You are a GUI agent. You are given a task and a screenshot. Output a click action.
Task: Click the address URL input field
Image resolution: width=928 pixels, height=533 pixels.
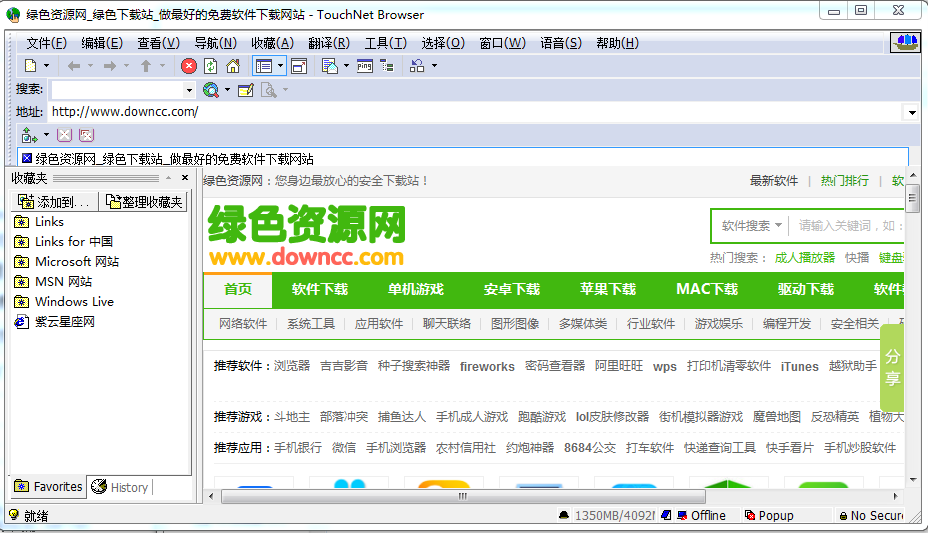476,112
